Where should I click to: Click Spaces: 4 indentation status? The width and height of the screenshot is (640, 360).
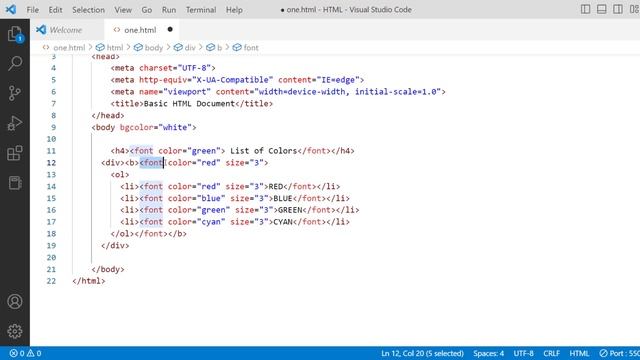tap(488, 353)
